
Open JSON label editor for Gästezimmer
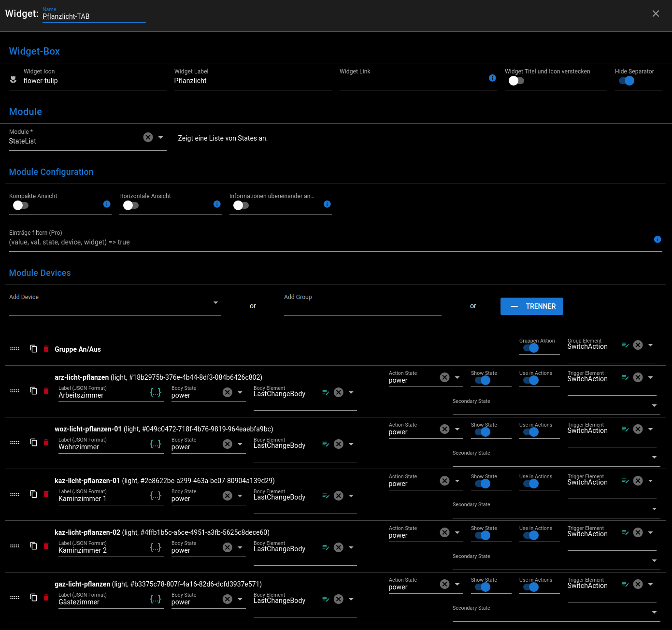(156, 599)
